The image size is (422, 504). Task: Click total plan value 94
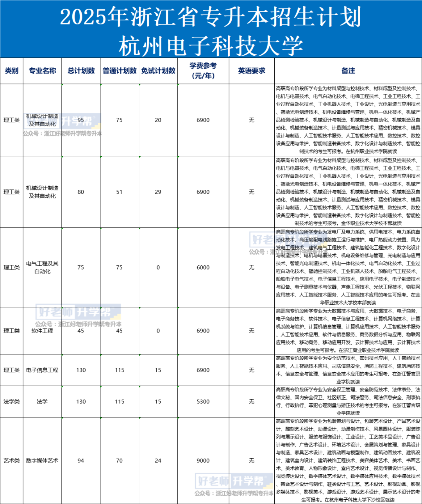point(81,461)
